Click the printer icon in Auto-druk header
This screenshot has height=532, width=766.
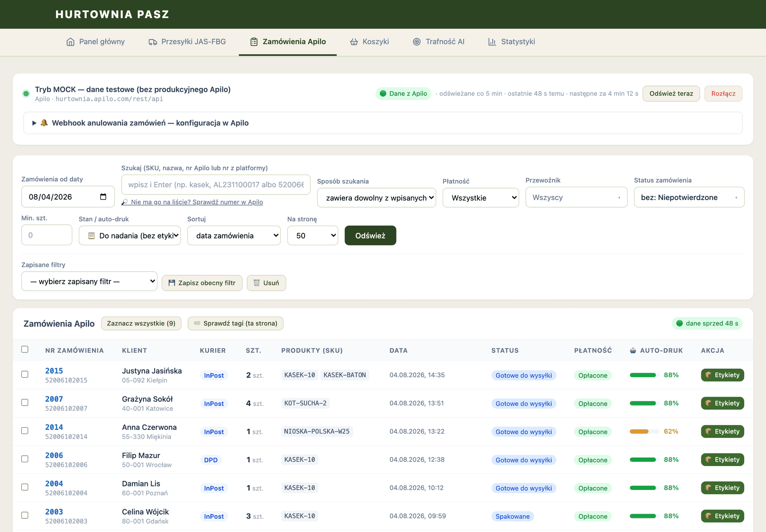click(x=633, y=351)
